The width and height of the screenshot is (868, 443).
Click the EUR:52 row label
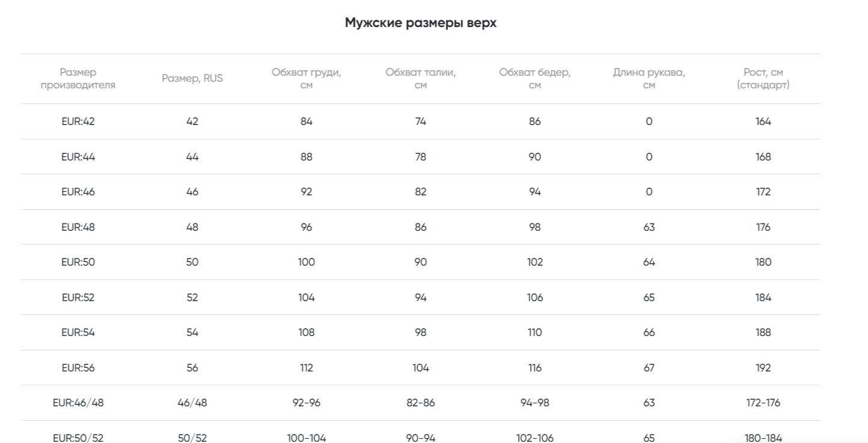[78, 298]
